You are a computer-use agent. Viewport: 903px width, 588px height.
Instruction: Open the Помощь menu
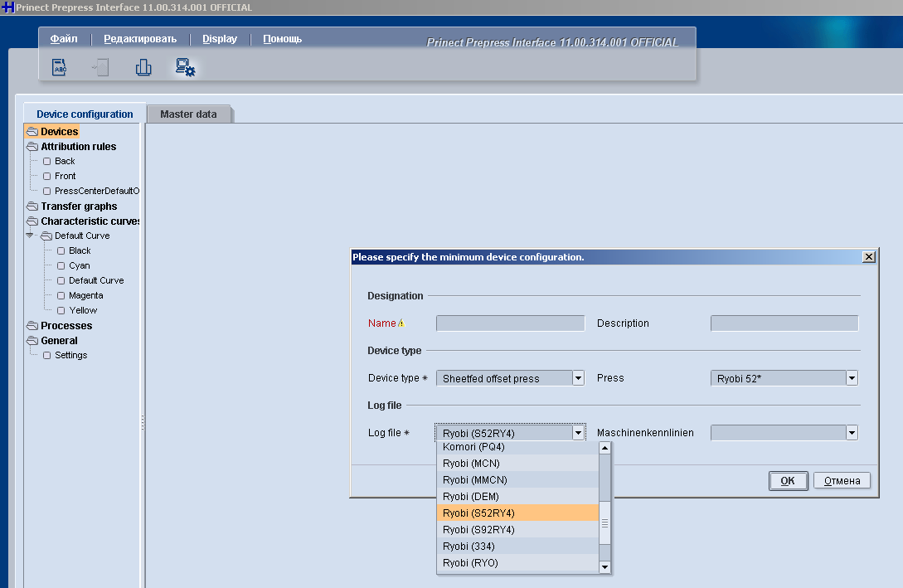282,39
